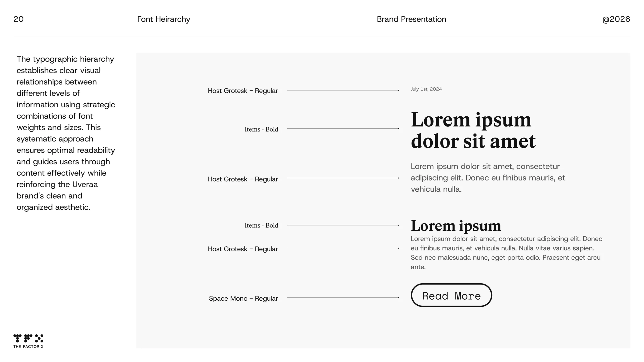Click the paragraph ending with arcu ante

click(506, 253)
